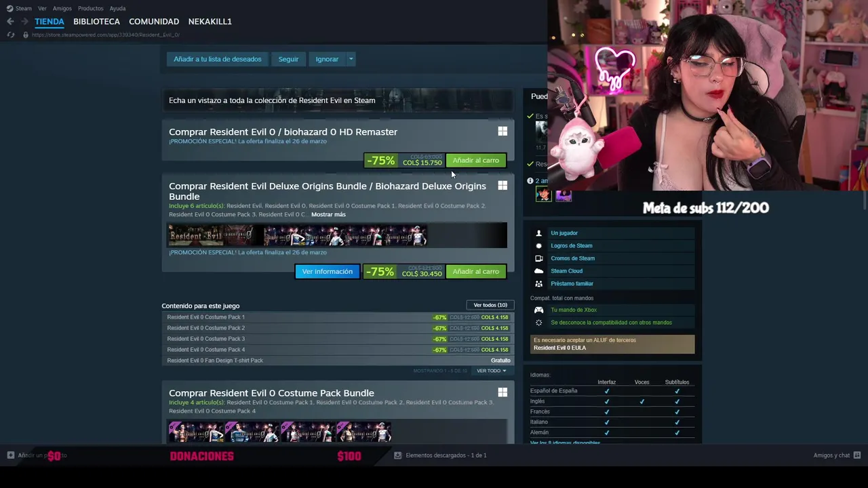This screenshot has height=488, width=868.
Task: Open the Resident Evil 0 EULA notice
Action: tap(612, 344)
